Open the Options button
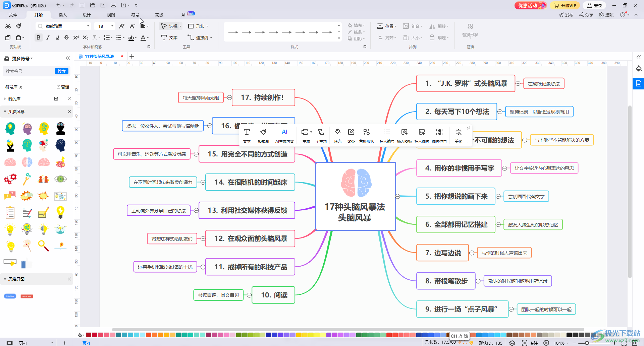This screenshot has width=644, height=346. click(606, 15)
